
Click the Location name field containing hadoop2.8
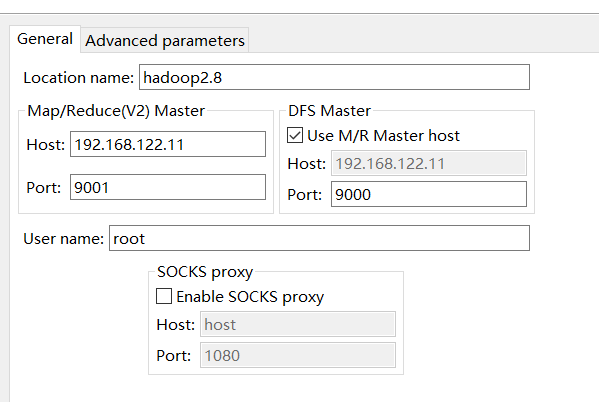[334, 77]
